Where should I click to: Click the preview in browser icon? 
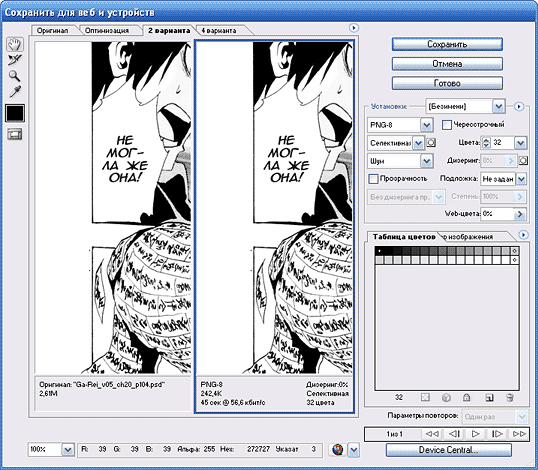pyautogui.click(x=338, y=449)
